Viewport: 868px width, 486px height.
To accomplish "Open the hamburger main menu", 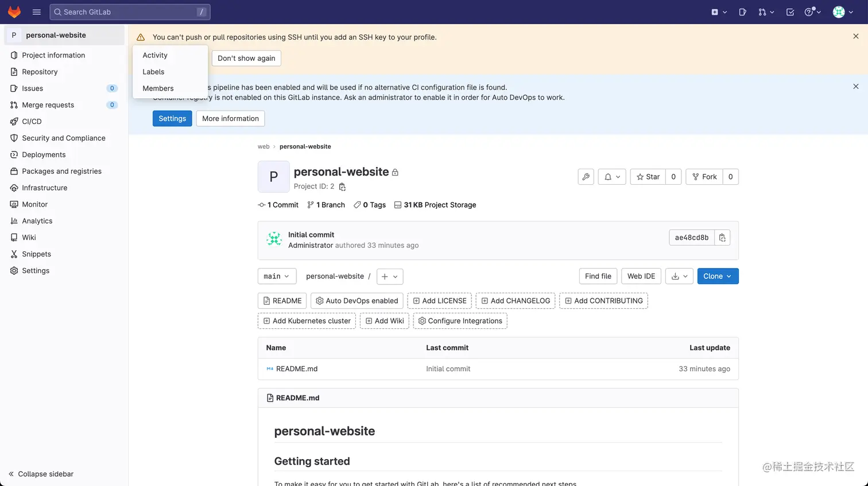I will (x=37, y=12).
